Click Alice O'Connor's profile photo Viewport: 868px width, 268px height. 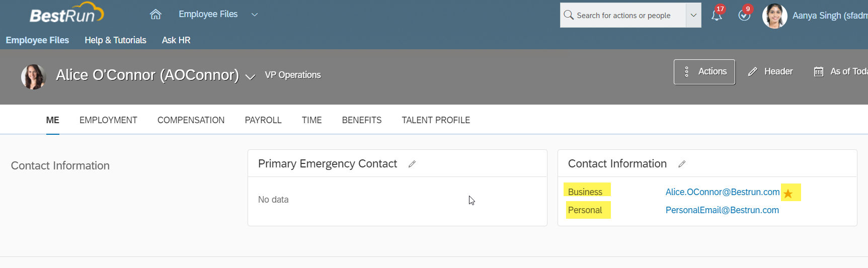click(33, 77)
